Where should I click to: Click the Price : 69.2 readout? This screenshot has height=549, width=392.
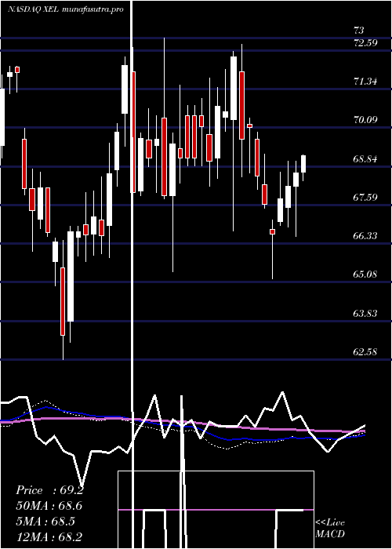(x=49, y=490)
